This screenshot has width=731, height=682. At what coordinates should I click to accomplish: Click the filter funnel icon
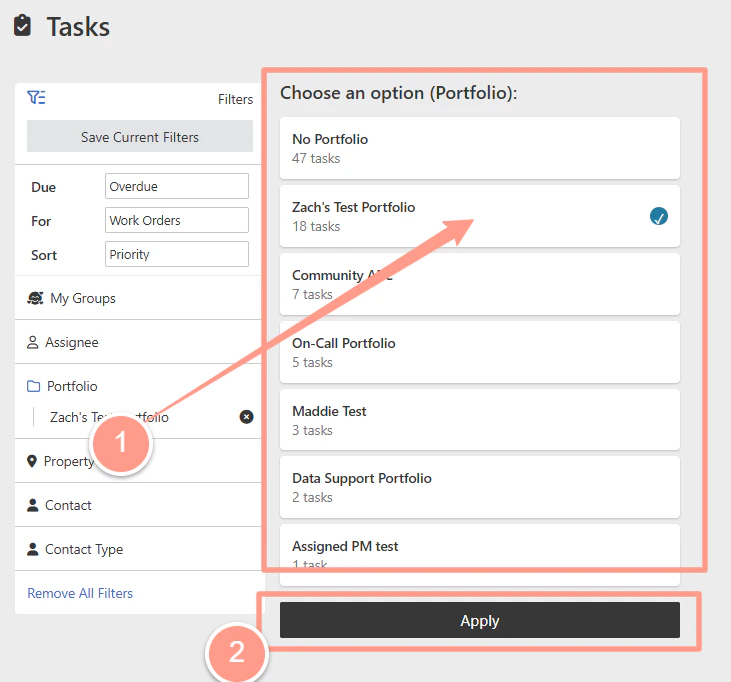pos(36,97)
